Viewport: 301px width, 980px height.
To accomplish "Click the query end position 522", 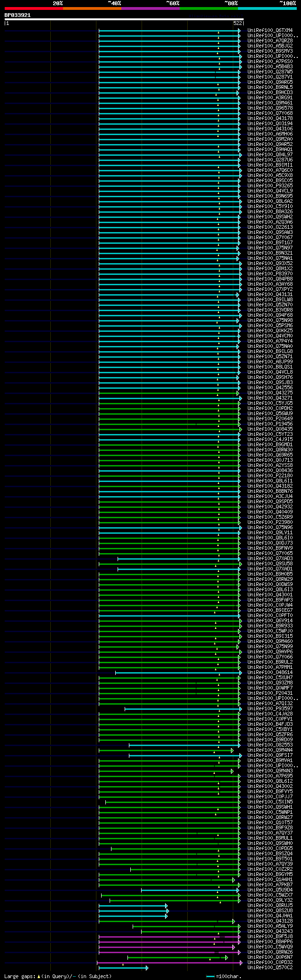I will tap(238, 23).
